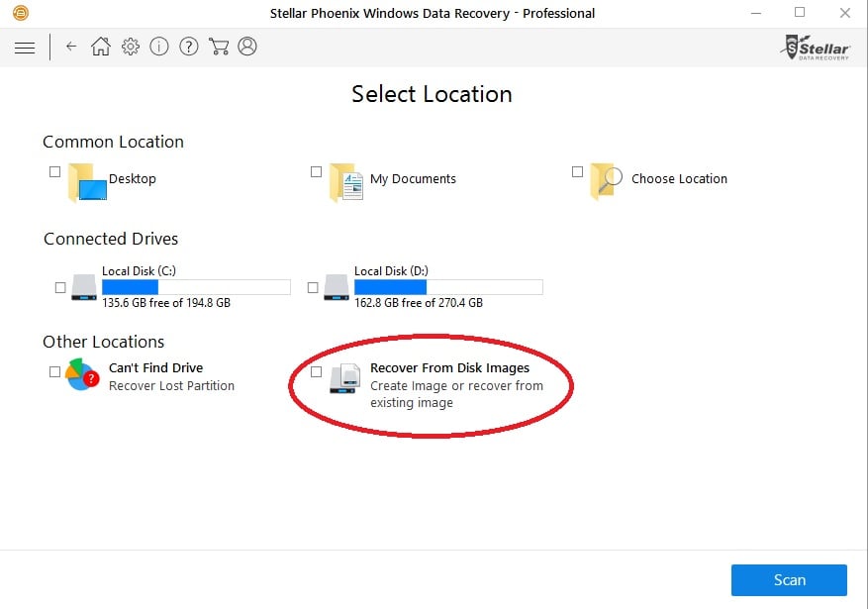This screenshot has width=868, height=609.
Task: Click the Stellar Data Recovery logo
Action: point(816,48)
